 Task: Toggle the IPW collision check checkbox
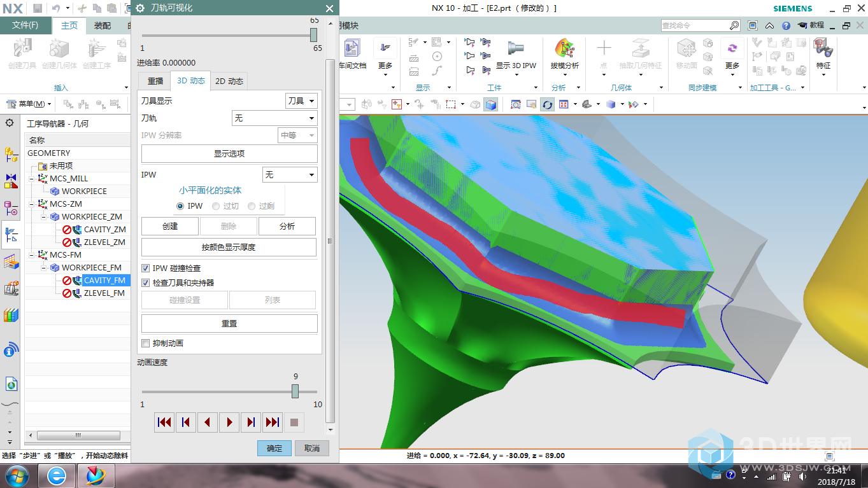(145, 268)
